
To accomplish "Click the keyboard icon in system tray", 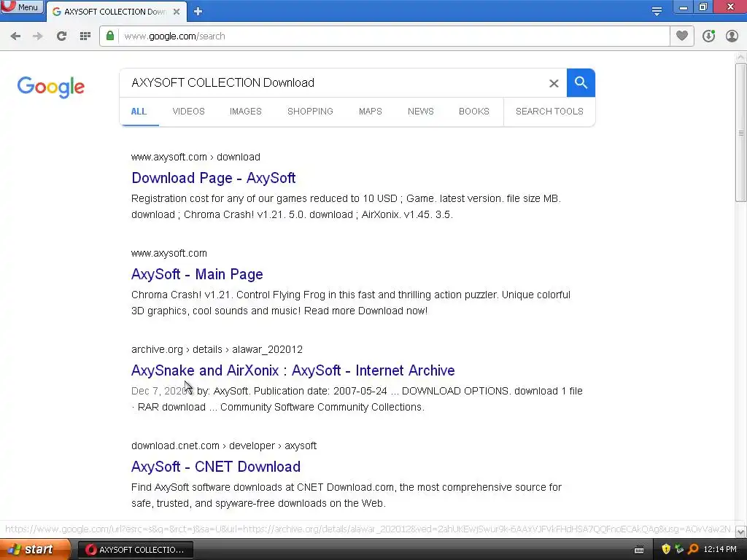I will click(639, 550).
